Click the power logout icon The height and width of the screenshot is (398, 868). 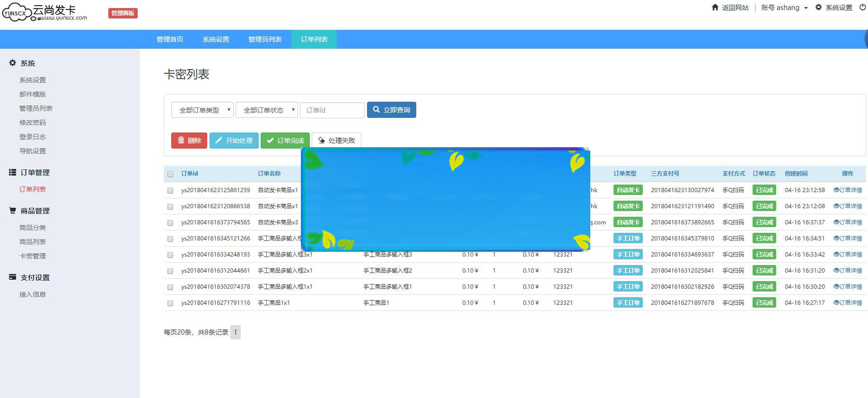coord(862,7)
